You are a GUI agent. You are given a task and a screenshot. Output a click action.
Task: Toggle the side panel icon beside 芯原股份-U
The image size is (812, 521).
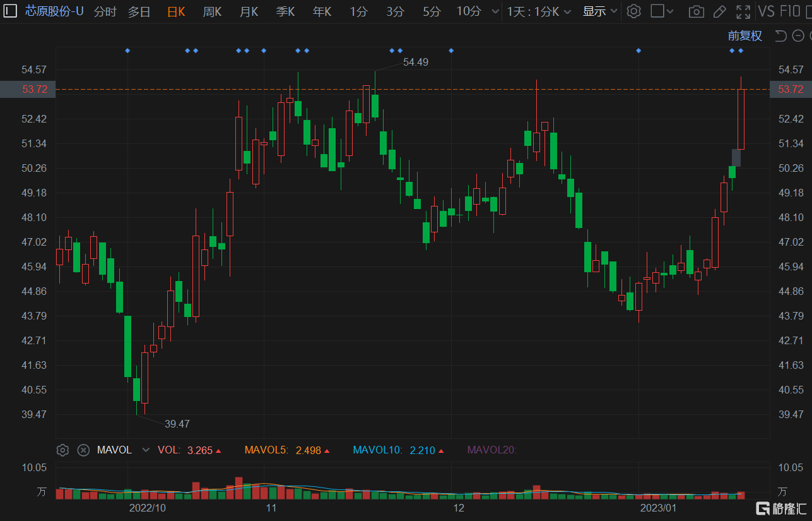(11, 11)
